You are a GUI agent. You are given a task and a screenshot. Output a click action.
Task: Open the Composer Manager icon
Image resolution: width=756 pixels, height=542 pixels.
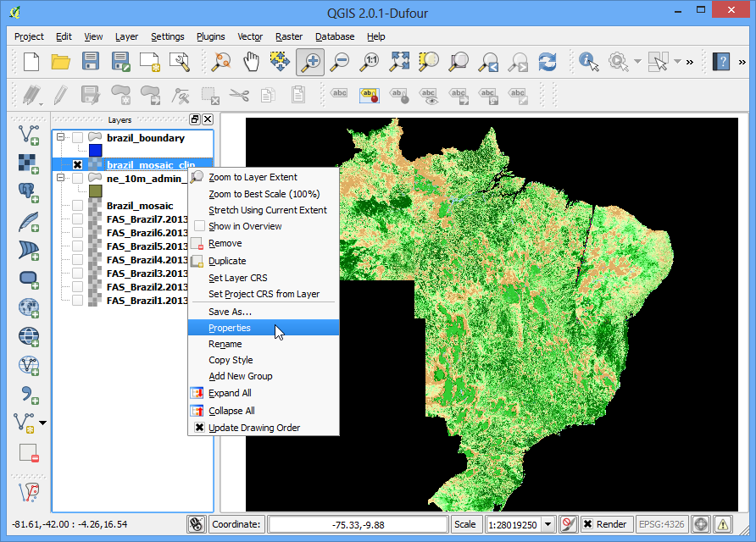(x=180, y=62)
